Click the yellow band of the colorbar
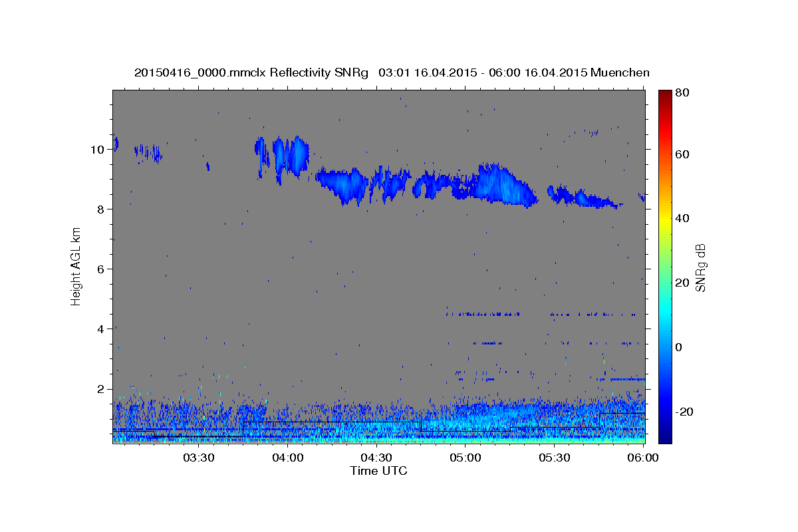Screen dimensions: 798x532 tap(665, 219)
